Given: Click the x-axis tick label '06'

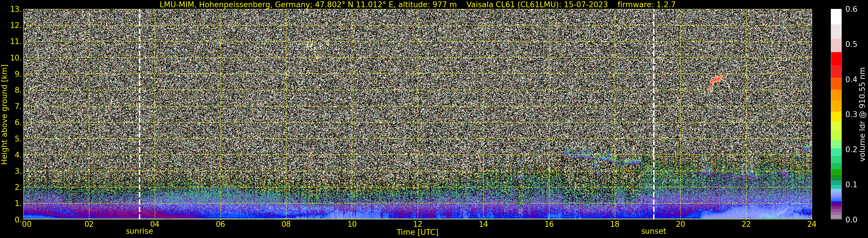Looking at the screenshot, I should tap(220, 224).
